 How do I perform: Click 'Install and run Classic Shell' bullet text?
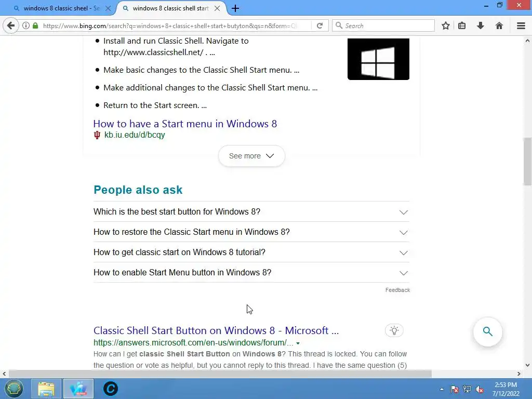pos(176,46)
